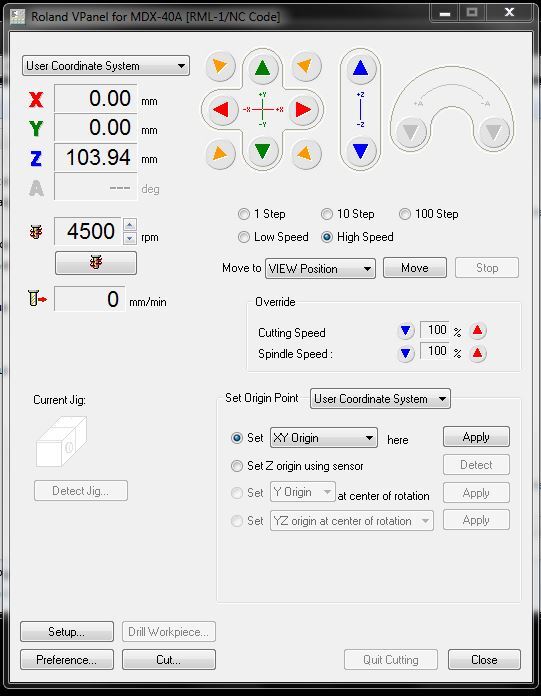The height and width of the screenshot is (696, 541).
Task: Click the Detect button for Z sensor
Action: 476,465
